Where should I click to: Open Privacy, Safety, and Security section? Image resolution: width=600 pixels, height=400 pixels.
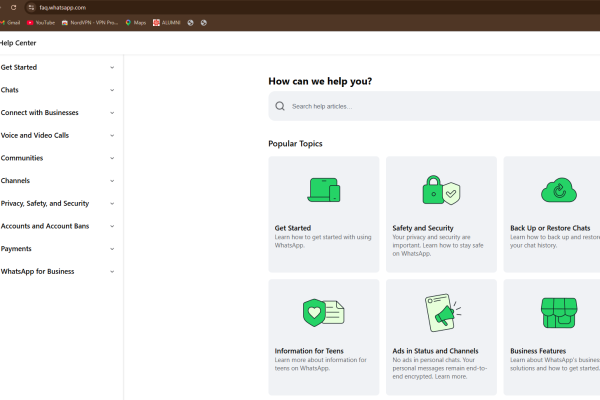tap(45, 203)
